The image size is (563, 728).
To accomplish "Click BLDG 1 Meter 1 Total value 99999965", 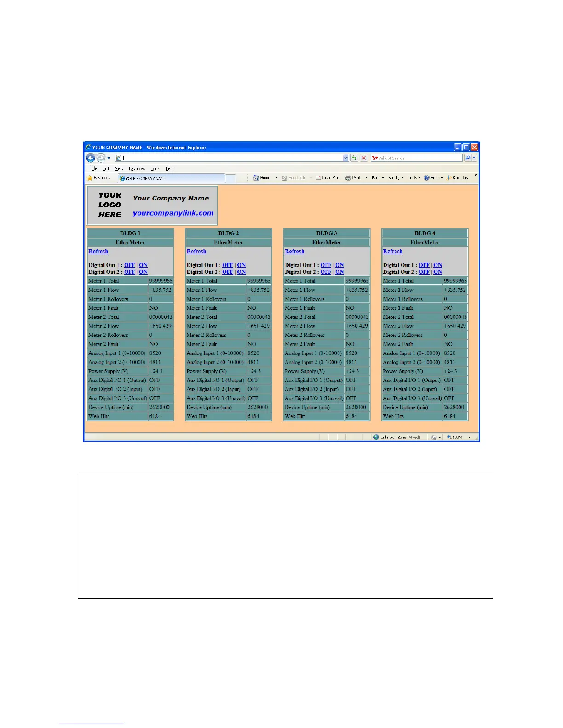I will (x=161, y=281).
